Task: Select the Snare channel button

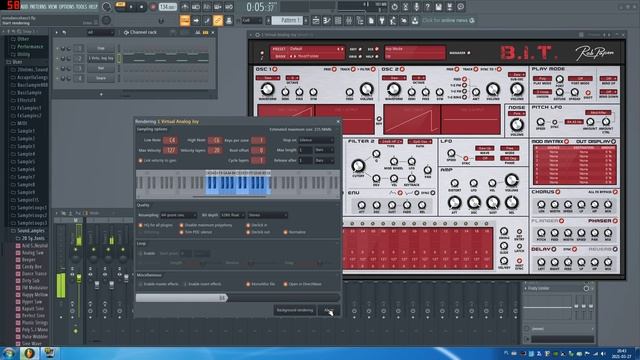Action: [x=101, y=78]
